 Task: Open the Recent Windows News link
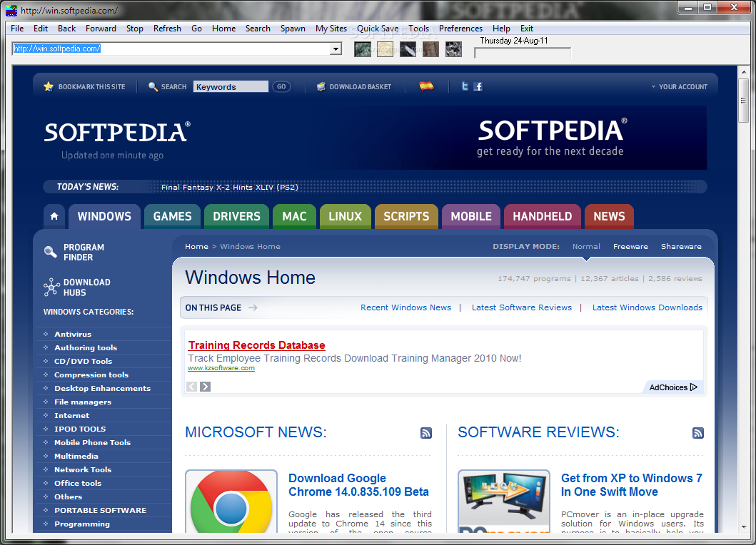(x=406, y=307)
